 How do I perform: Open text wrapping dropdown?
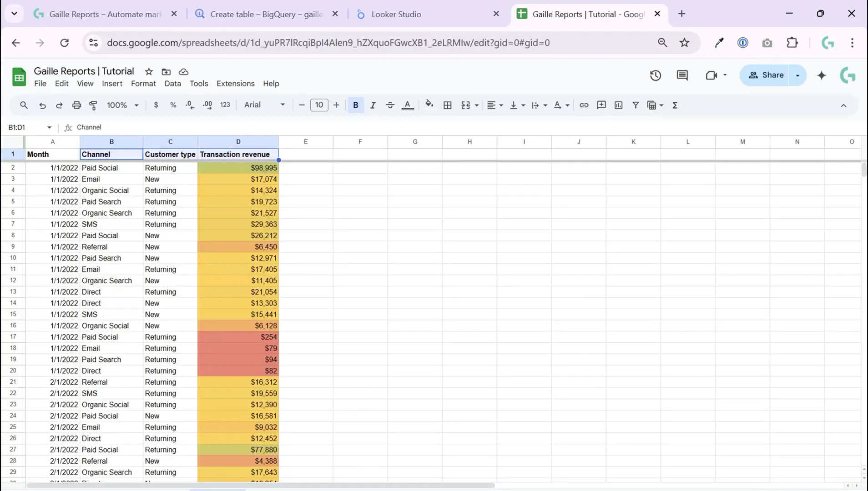tap(539, 105)
